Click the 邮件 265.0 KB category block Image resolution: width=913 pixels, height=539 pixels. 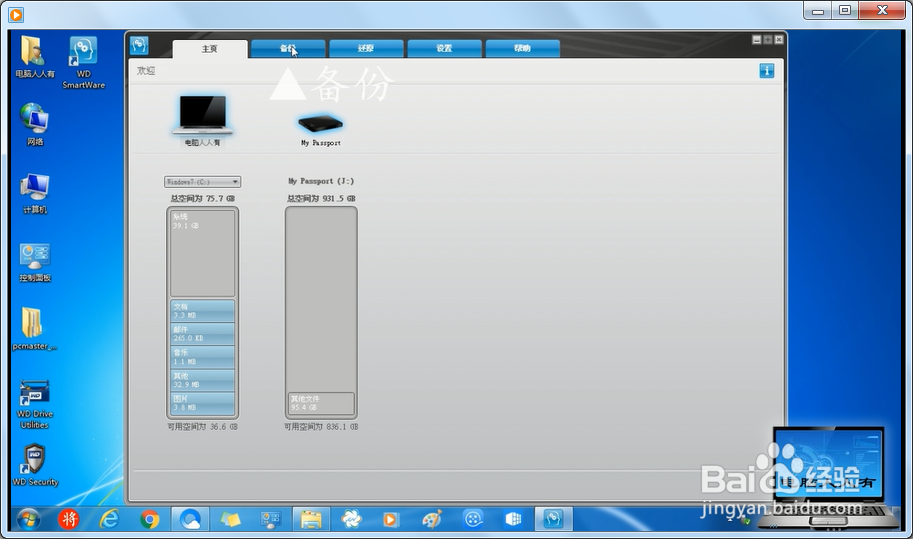pyautogui.click(x=202, y=334)
